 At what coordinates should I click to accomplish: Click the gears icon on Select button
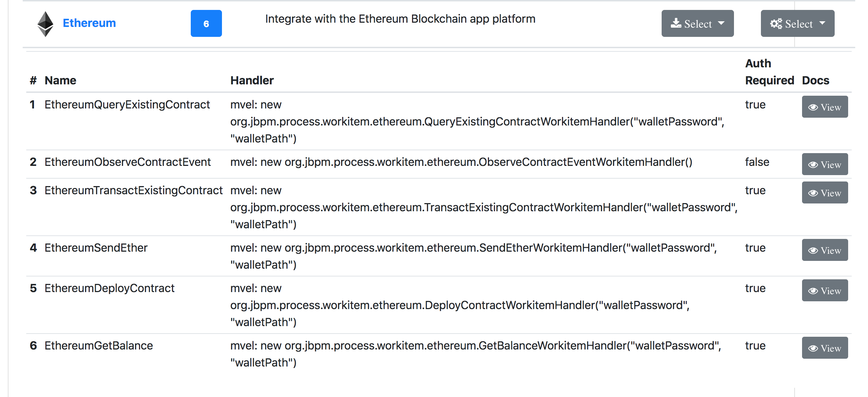(x=776, y=24)
